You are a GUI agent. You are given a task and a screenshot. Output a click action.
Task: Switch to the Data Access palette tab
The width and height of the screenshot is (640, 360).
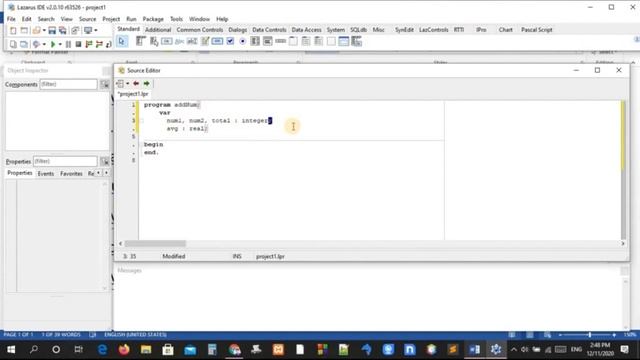(x=306, y=30)
